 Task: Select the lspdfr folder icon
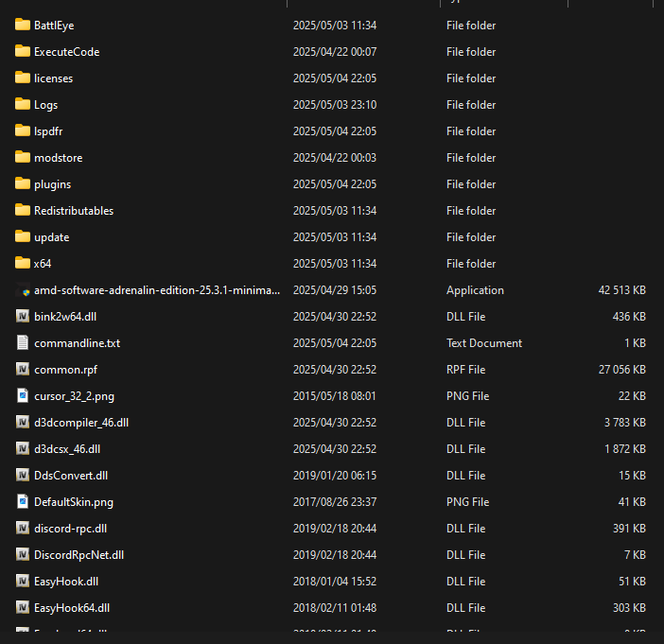(x=23, y=131)
